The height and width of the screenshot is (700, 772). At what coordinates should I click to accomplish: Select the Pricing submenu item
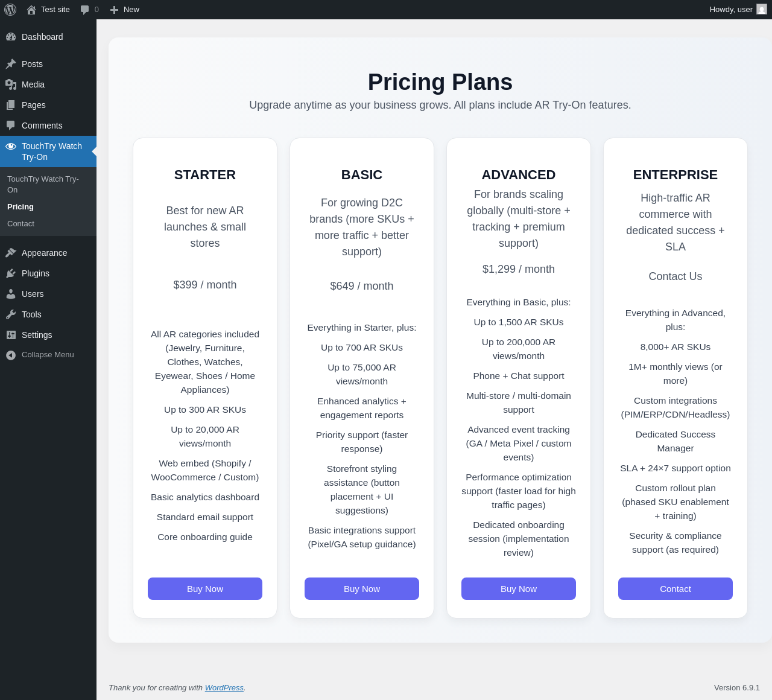click(21, 207)
